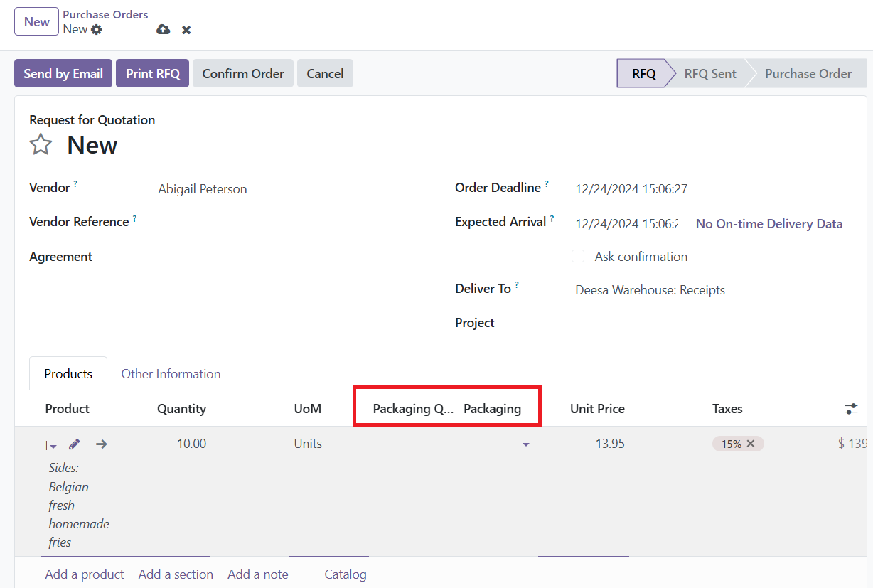Open the Deliver To field Deesa Warehouse: Receipts

point(650,290)
